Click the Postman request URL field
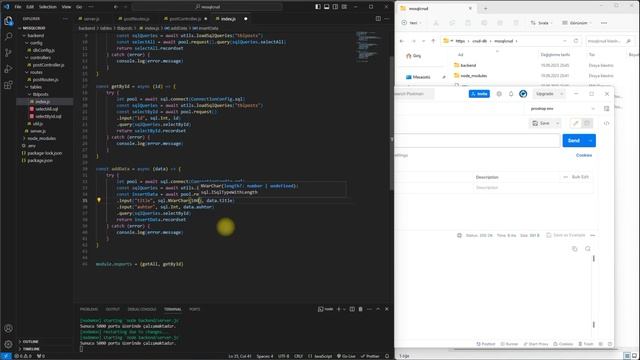640x360 pixels. point(477,140)
